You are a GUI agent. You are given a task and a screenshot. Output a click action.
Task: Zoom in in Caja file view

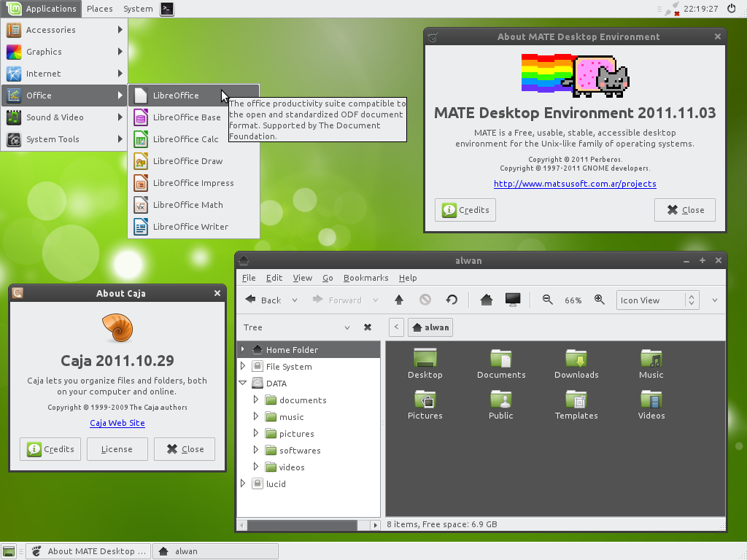click(x=600, y=300)
